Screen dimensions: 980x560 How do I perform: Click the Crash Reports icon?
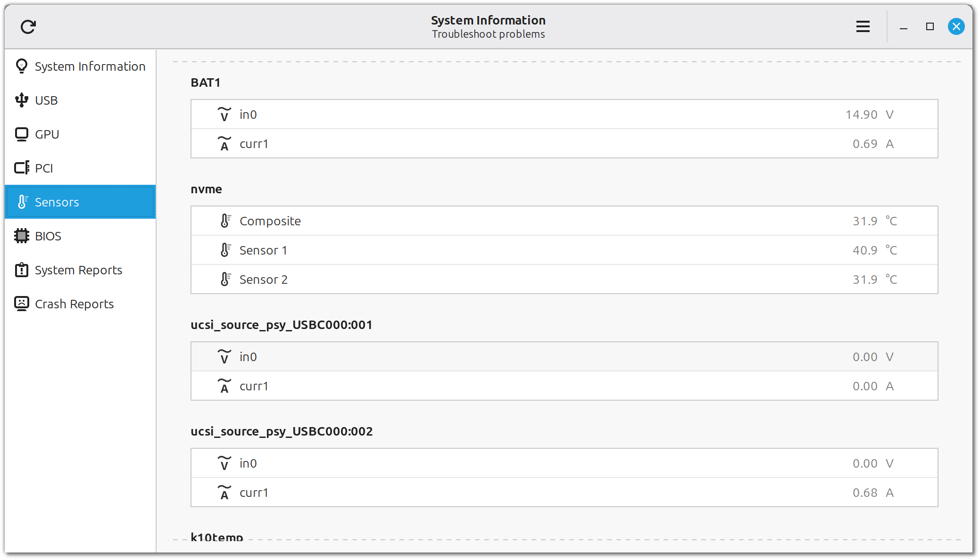pos(22,304)
